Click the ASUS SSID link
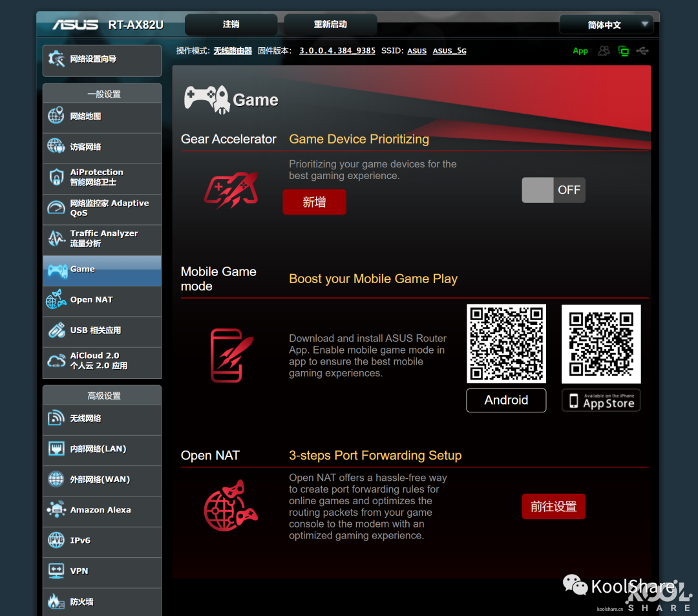698x616 pixels. coord(417,50)
